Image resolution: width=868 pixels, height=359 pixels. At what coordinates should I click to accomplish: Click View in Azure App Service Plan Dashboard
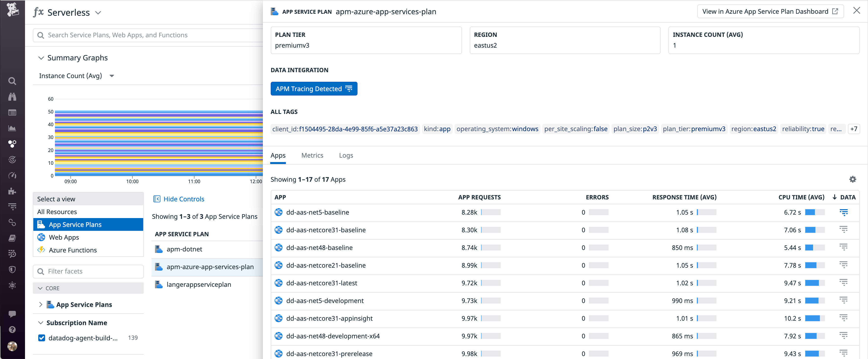[770, 11]
